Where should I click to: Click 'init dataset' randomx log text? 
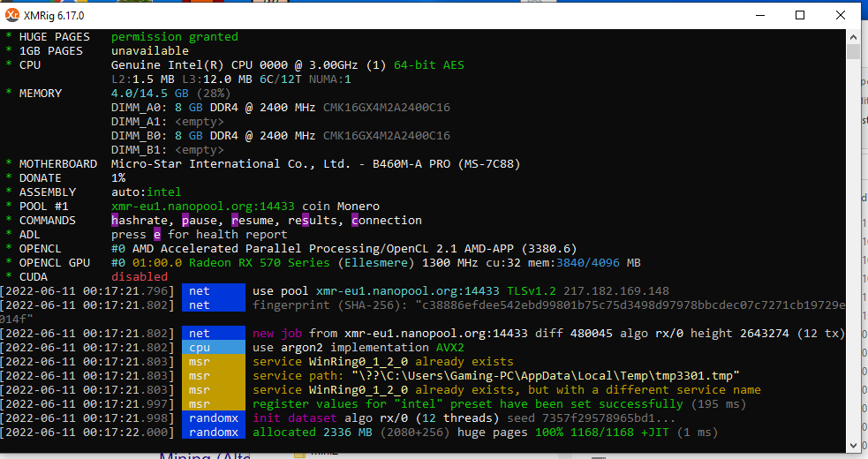click(295, 418)
